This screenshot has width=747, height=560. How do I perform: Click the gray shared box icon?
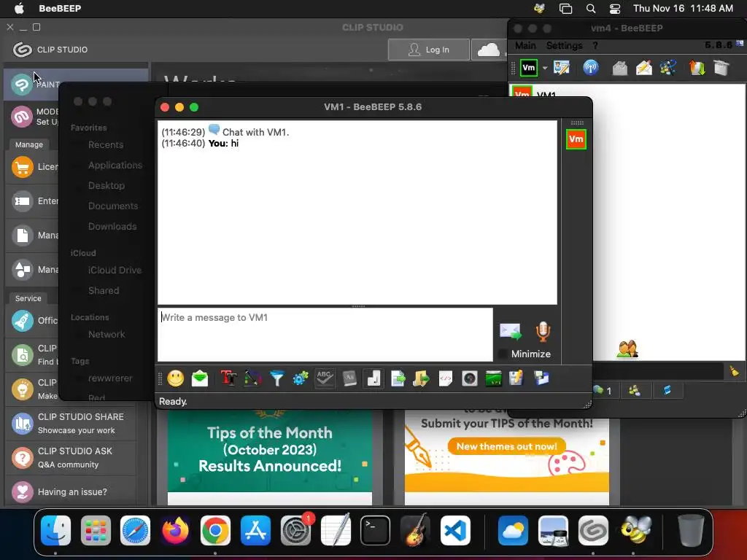click(x=721, y=68)
